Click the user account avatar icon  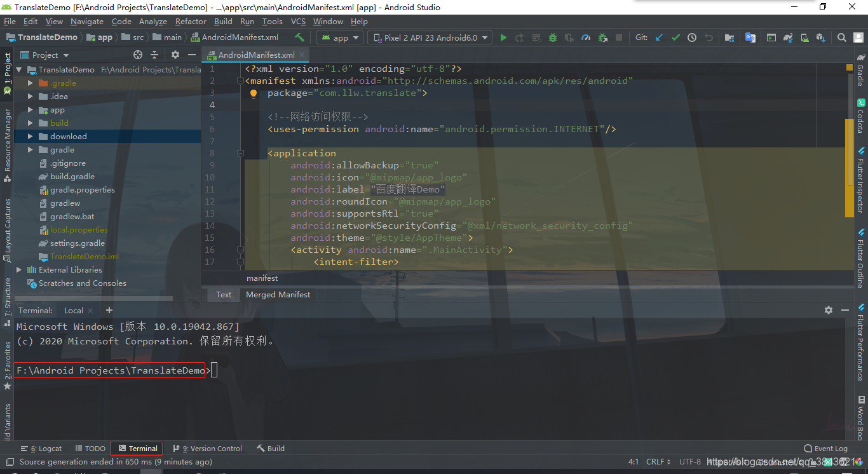(x=858, y=37)
